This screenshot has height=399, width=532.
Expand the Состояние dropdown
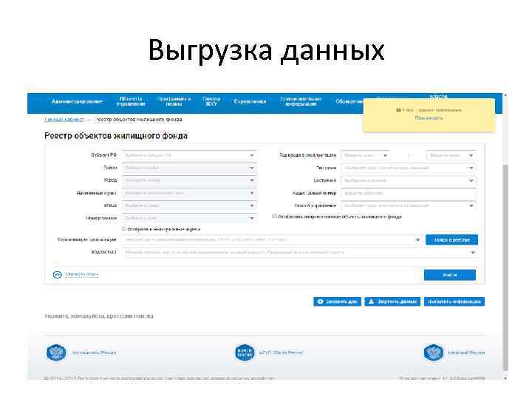click(x=409, y=180)
